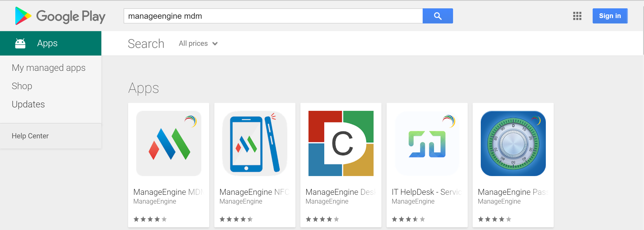Viewport: 644px width, 230px height.
Task: Expand the All prices dropdown
Action: 198,44
